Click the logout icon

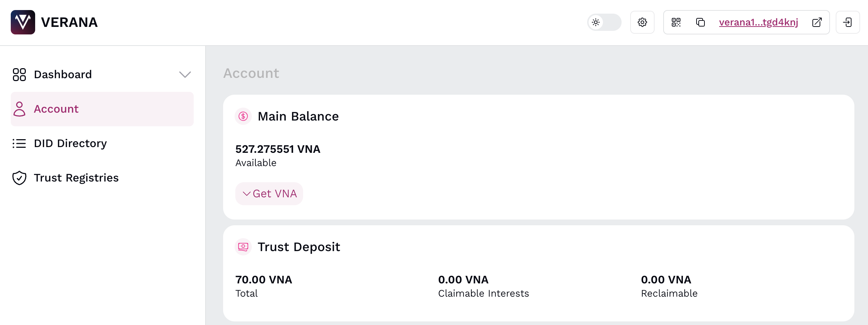pos(848,22)
